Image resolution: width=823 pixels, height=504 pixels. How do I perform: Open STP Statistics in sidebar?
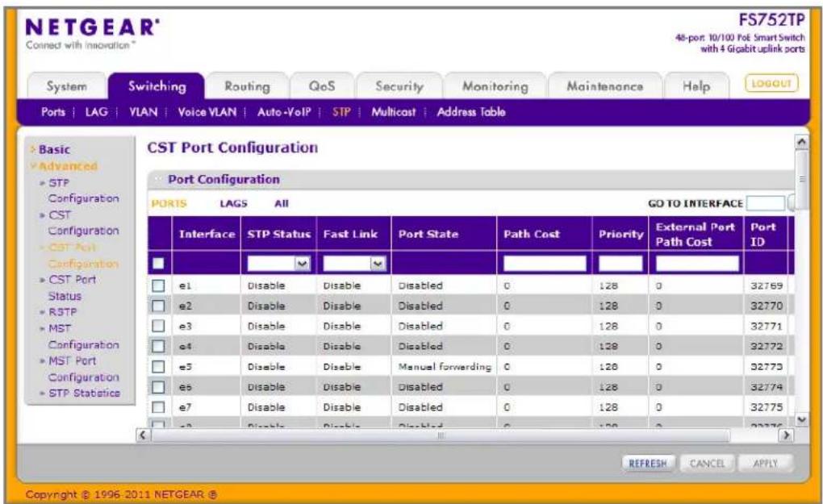tap(83, 393)
